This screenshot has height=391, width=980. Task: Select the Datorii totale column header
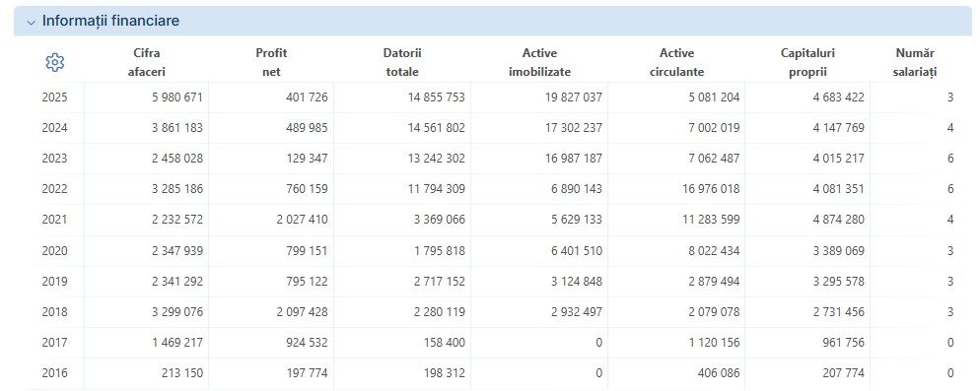pyautogui.click(x=402, y=62)
